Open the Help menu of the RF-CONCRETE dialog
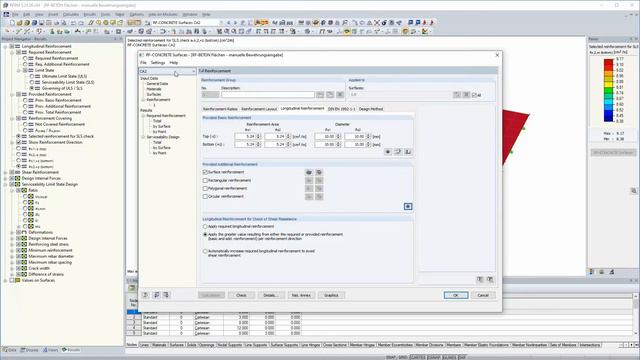The image size is (640, 360). click(x=174, y=63)
